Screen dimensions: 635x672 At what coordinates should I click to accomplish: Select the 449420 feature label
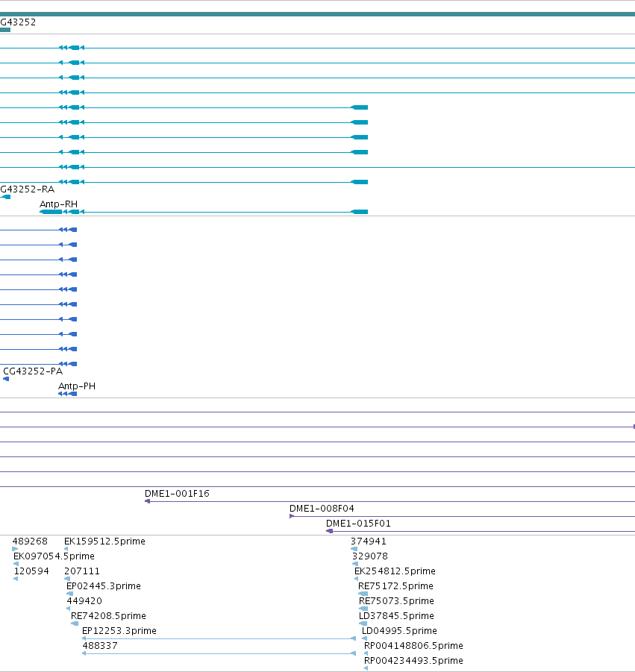(x=84, y=601)
